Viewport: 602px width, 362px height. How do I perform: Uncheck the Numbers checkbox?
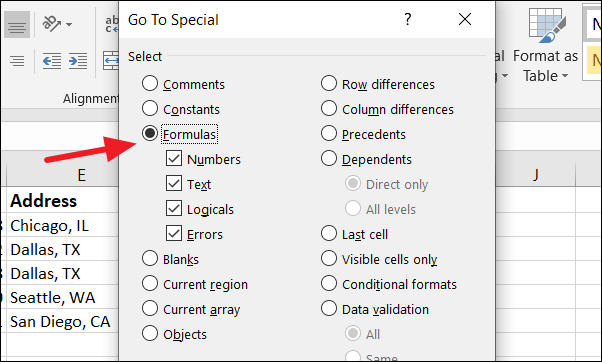click(174, 158)
